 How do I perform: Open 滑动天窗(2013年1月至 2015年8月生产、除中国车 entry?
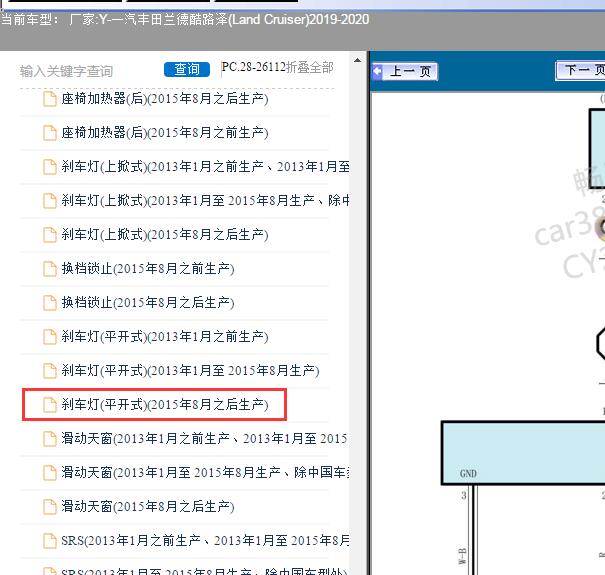coord(205,472)
